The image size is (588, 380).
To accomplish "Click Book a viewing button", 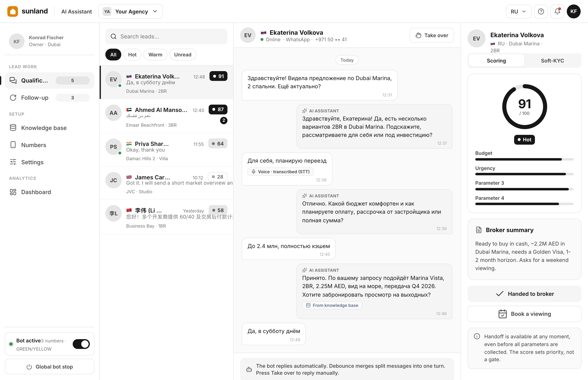I will click(x=524, y=314).
